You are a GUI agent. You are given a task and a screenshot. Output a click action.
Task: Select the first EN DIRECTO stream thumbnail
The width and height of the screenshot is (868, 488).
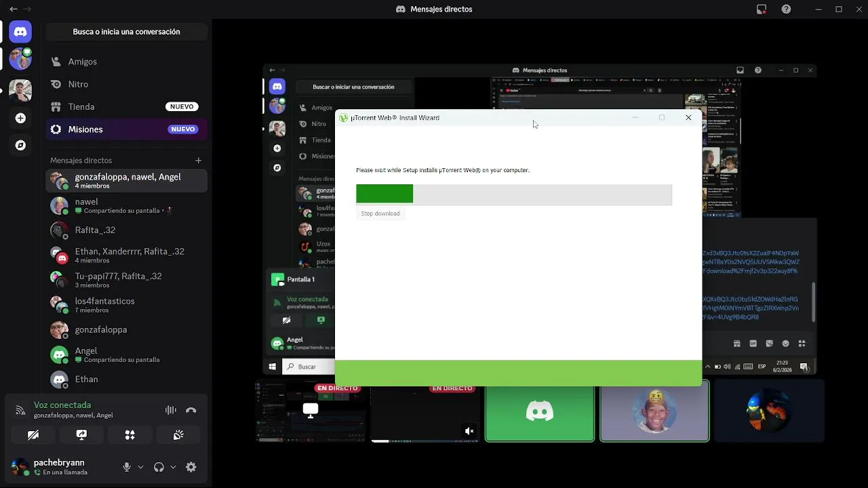coord(311,412)
